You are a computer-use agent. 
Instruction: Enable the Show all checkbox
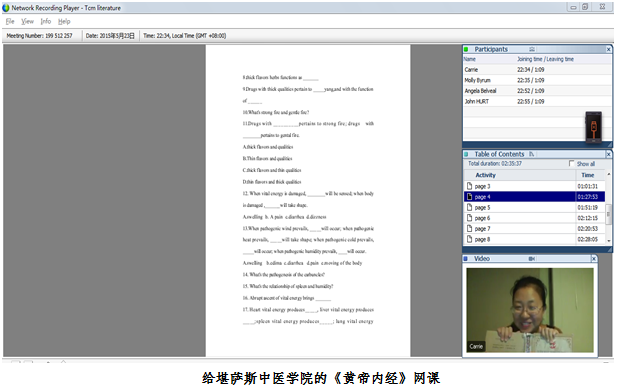[x=571, y=163]
